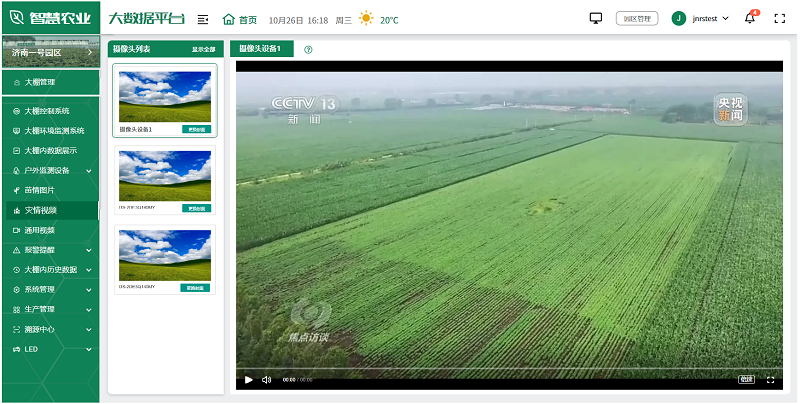Click the 20°C temperature reading
Image resolution: width=800 pixels, height=404 pixels.
coord(389,20)
